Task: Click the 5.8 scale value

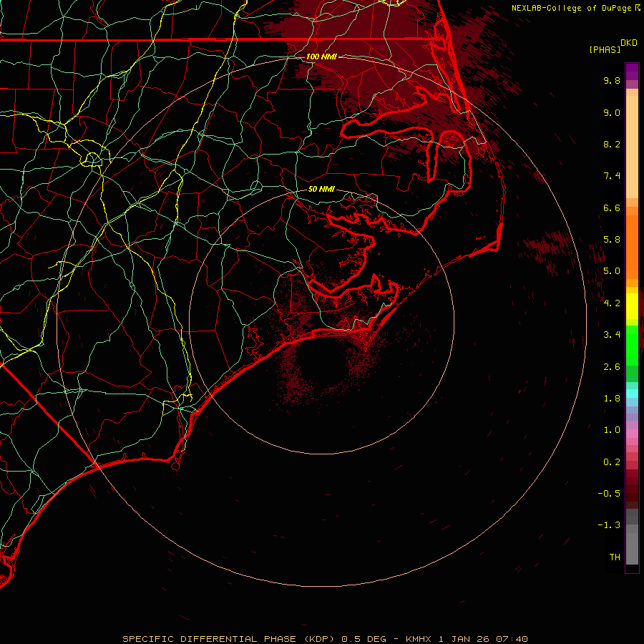Action: (x=612, y=240)
